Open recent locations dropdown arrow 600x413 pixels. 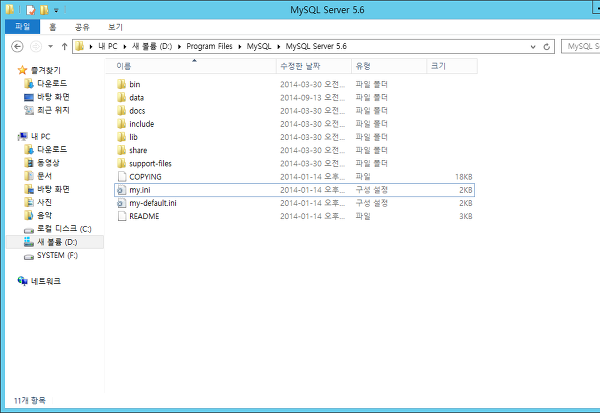(51, 47)
